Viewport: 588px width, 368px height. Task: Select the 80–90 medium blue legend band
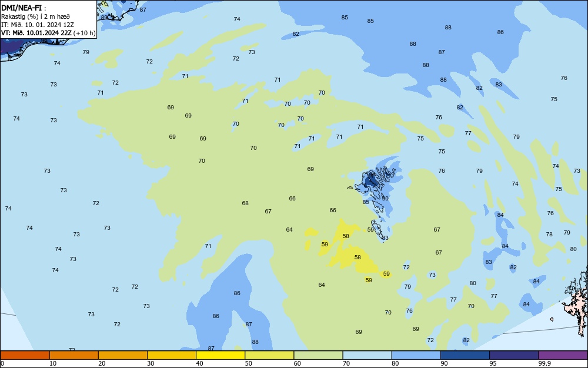(416, 355)
